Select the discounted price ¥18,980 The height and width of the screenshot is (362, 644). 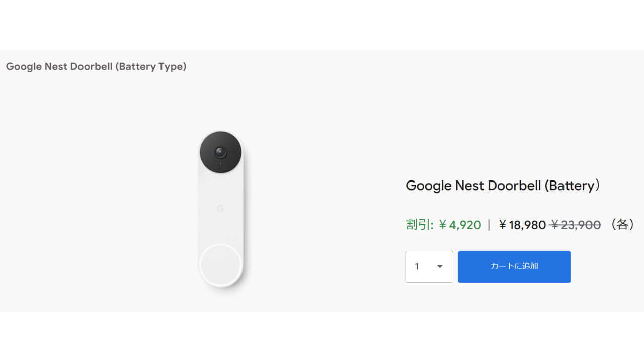coord(522,225)
